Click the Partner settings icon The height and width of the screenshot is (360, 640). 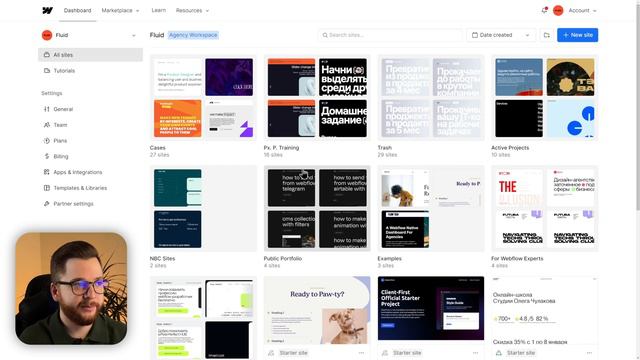tap(47, 204)
